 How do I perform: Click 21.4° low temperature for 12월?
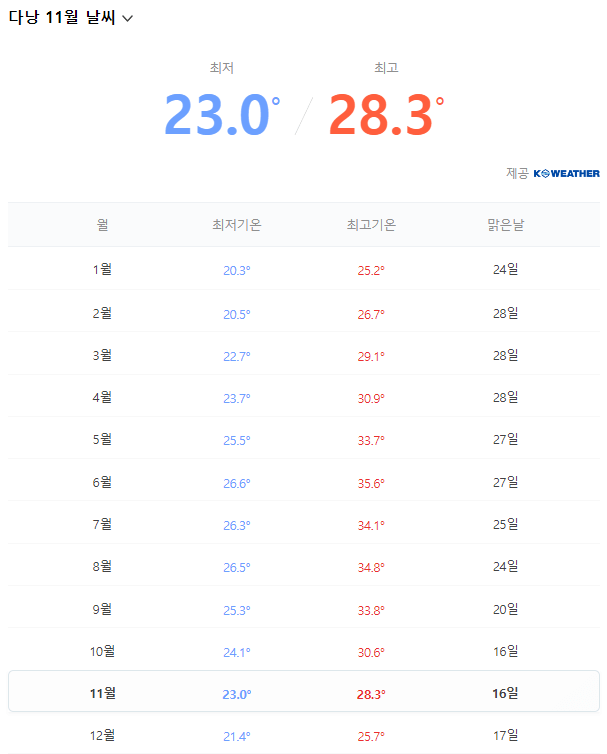237,736
